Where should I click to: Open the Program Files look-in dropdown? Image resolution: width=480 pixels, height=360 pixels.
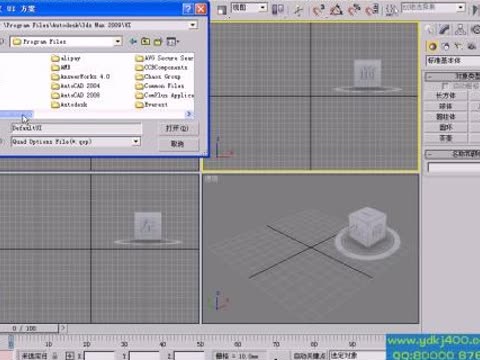point(118,41)
